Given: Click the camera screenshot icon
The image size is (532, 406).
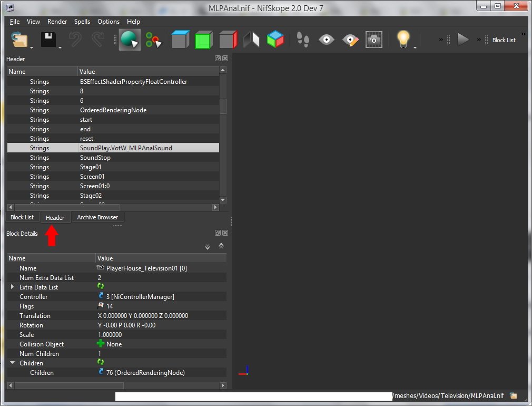Looking at the screenshot, I should coord(374,40).
